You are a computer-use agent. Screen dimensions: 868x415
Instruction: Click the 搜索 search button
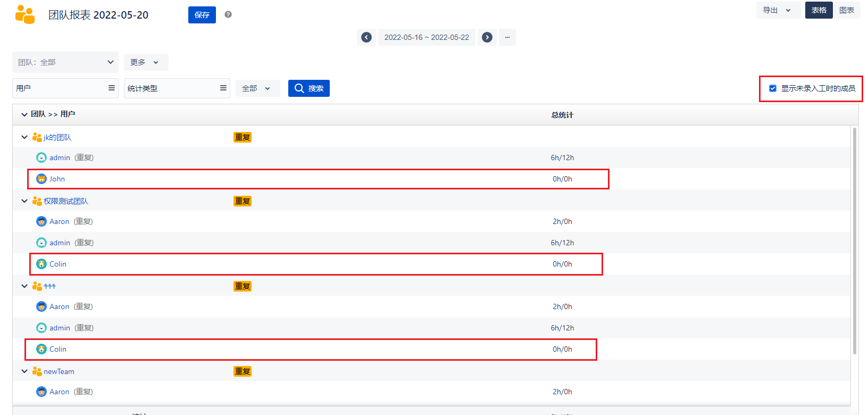(x=309, y=88)
